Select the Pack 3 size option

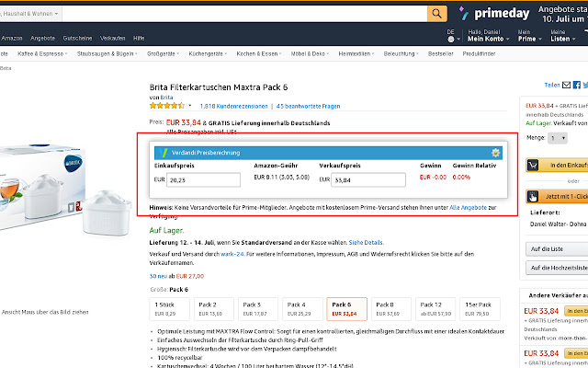(x=258, y=309)
